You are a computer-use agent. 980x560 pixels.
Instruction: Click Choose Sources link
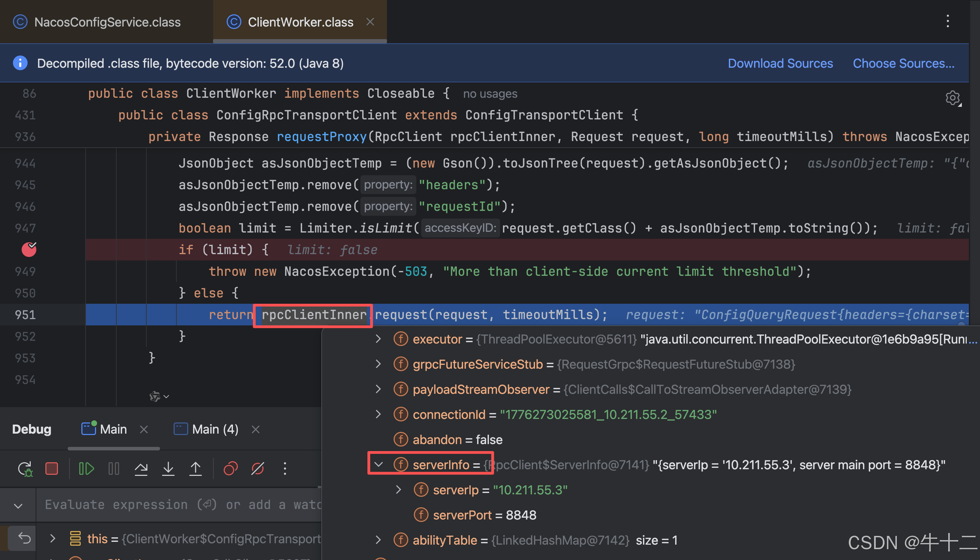pyautogui.click(x=903, y=63)
